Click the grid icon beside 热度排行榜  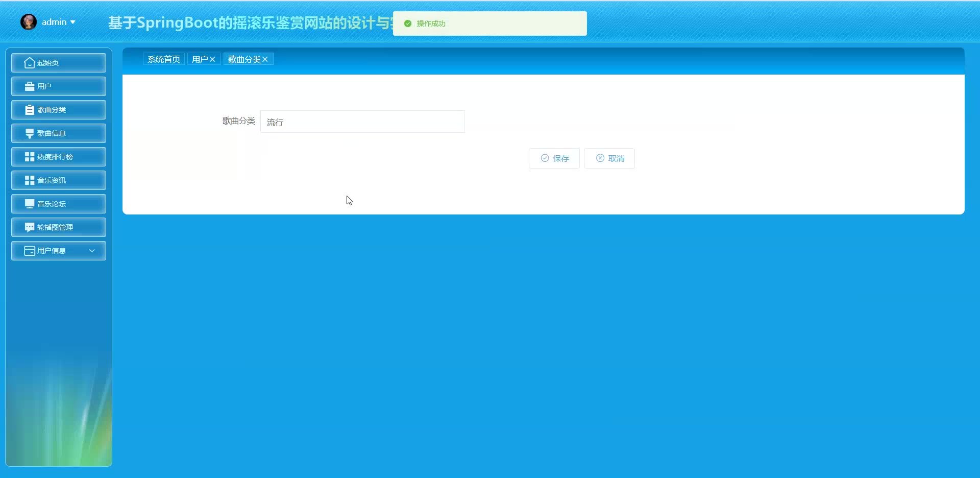[30, 157]
